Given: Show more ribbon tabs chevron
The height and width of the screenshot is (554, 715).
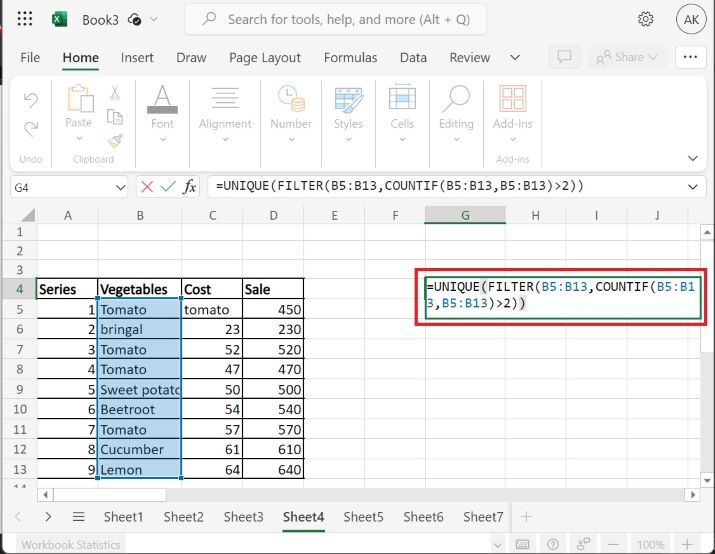Looking at the screenshot, I should 515,57.
